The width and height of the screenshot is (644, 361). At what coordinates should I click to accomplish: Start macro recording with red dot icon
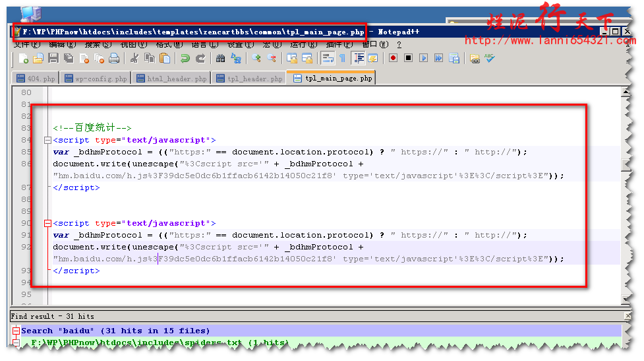coord(394,59)
